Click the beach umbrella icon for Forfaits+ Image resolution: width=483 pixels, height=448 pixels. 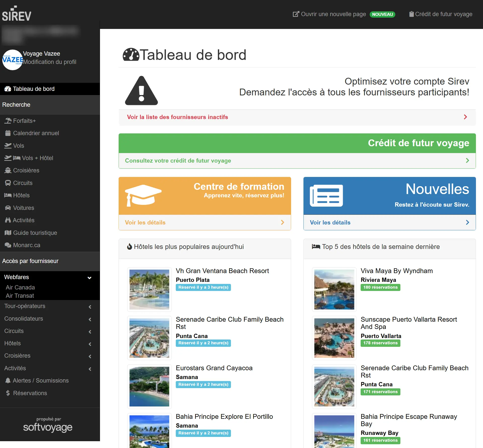point(8,121)
